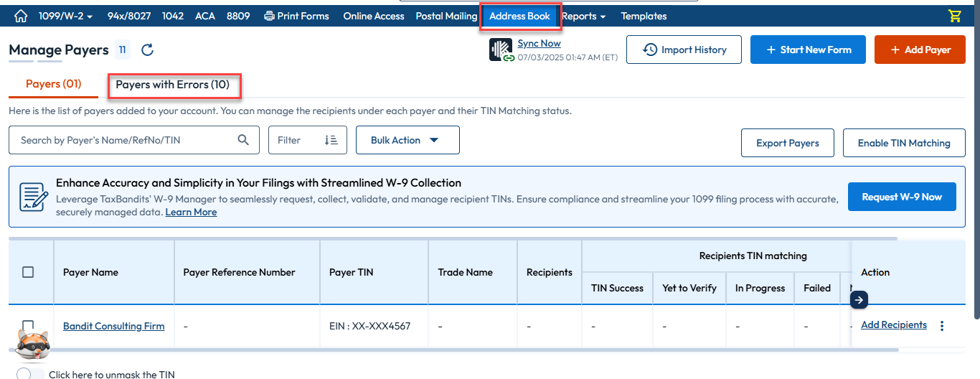Click Request W-9 Now button
This screenshot has height=379, width=980.
902,197
